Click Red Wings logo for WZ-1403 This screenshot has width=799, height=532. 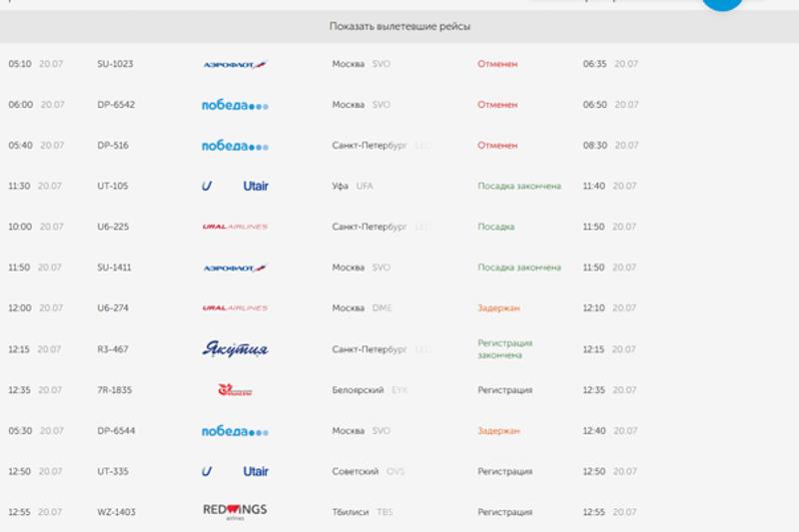[x=235, y=512]
